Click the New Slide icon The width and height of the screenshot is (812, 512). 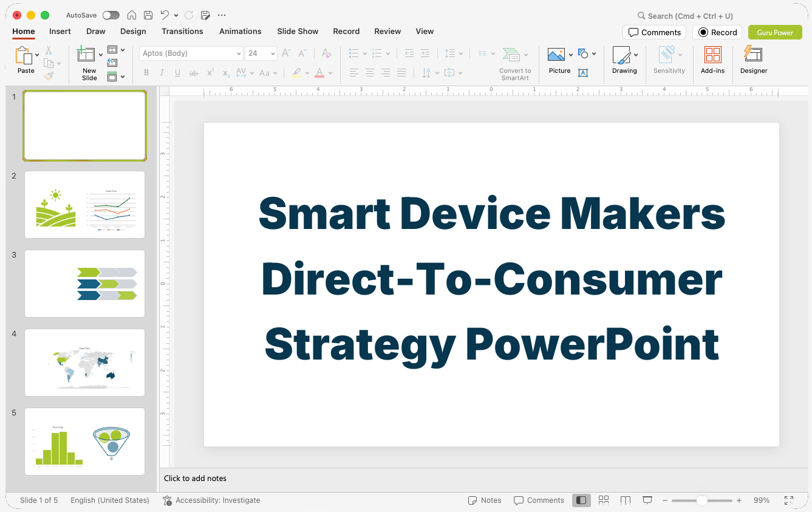point(86,55)
